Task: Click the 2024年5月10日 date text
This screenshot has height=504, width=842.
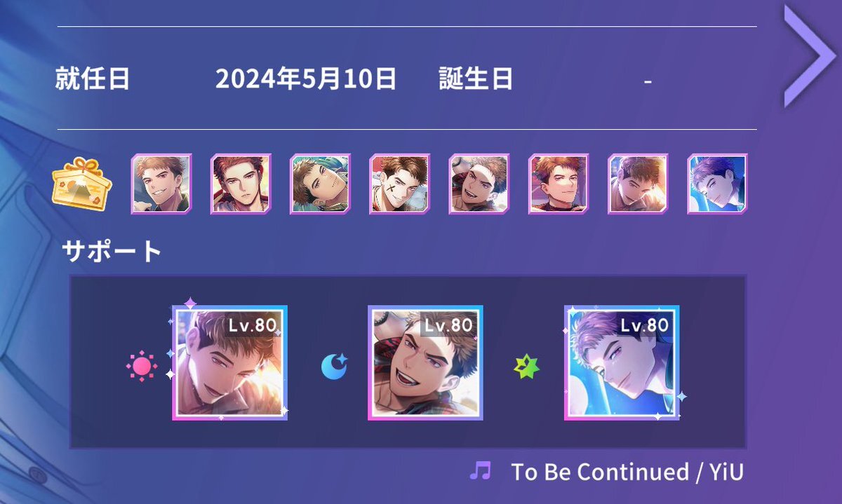Action: pos(306,79)
